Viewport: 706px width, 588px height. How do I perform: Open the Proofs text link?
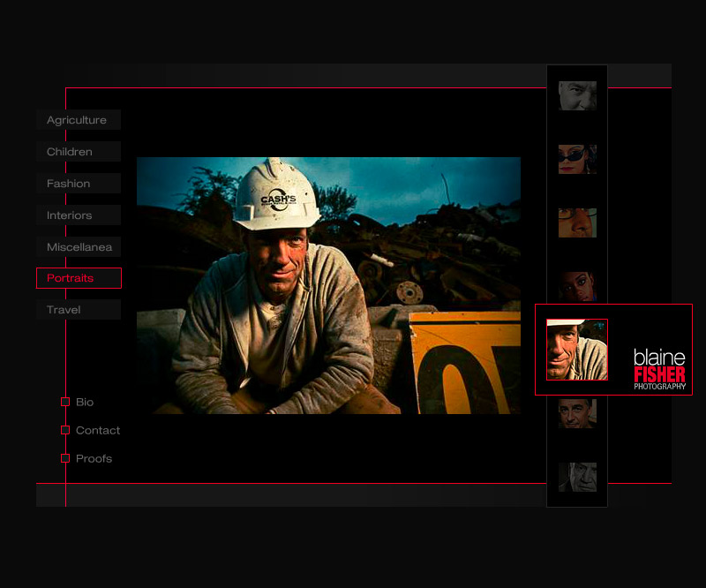click(x=94, y=458)
